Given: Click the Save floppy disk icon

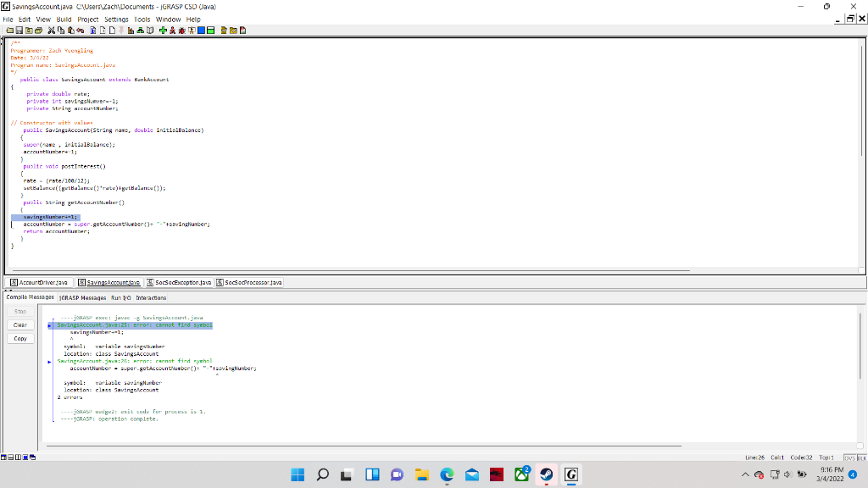Looking at the screenshot, I should (x=19, y=30).
